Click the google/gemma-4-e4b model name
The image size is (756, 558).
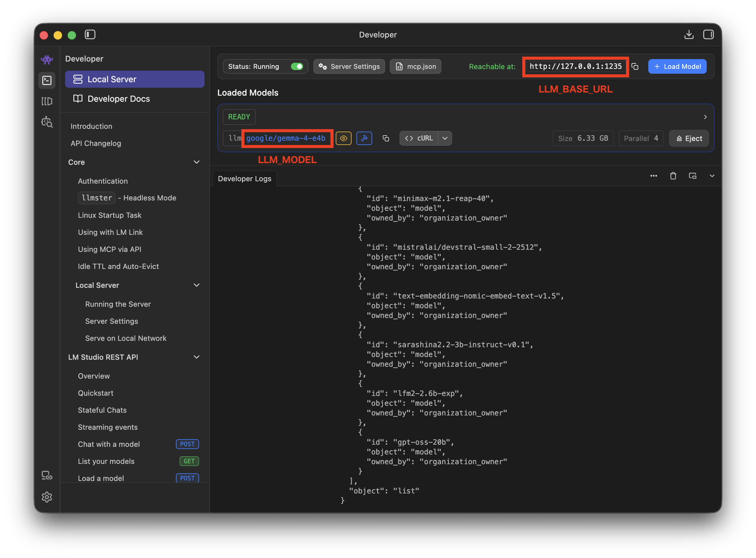coord(285,138)
